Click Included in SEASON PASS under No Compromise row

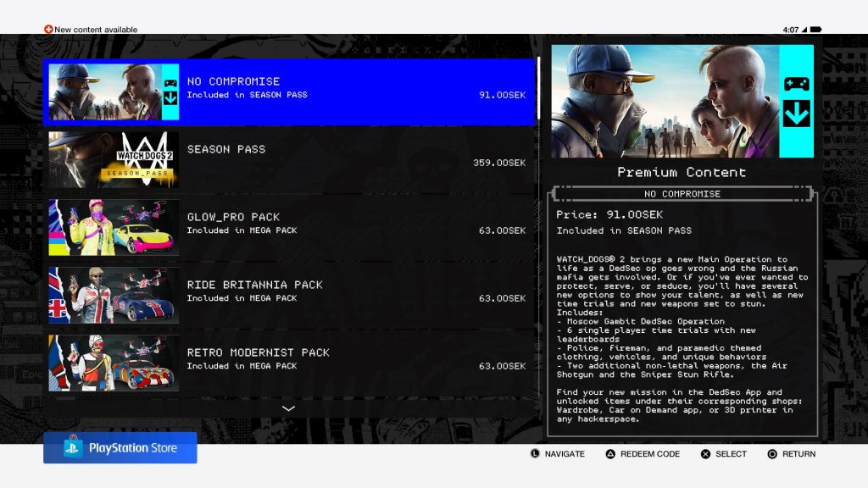click(247, 95)
